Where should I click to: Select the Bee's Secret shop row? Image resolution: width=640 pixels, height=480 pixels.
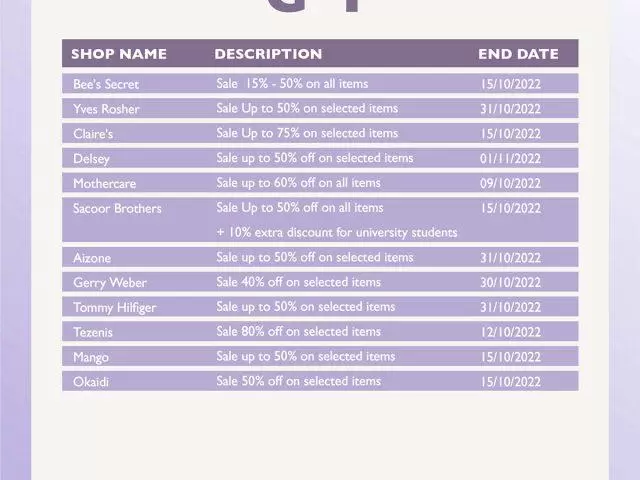coord(320,84)
